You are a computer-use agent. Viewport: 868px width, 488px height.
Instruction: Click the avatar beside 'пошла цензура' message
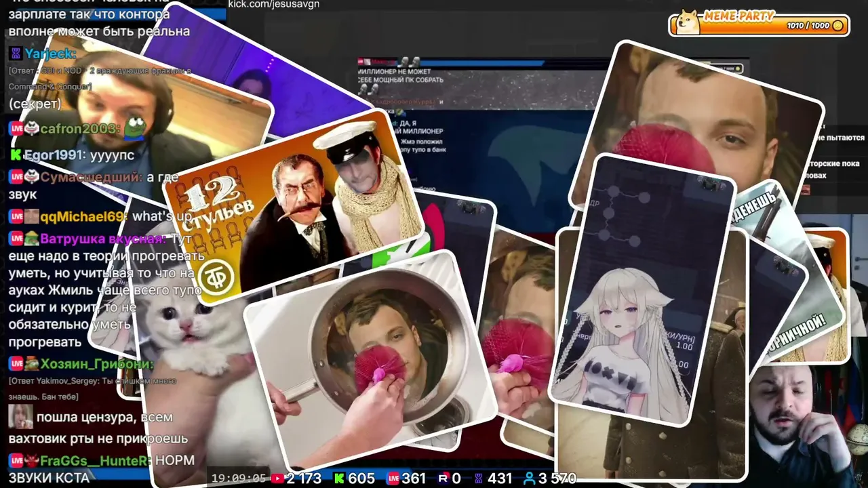(x=20, y=417)
